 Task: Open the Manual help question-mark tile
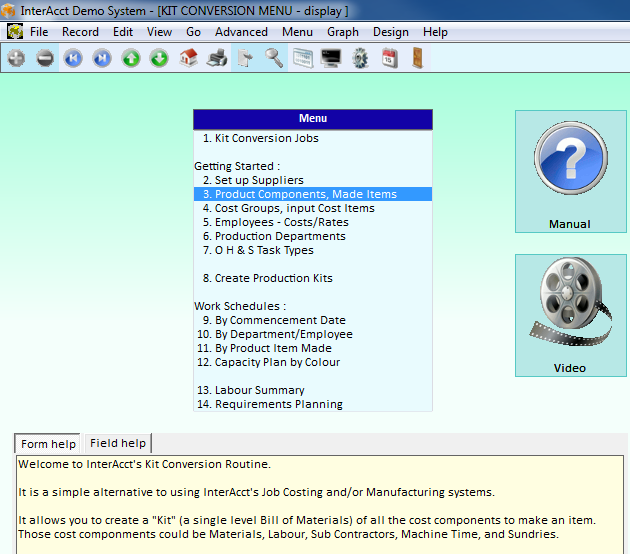(571, 172)
